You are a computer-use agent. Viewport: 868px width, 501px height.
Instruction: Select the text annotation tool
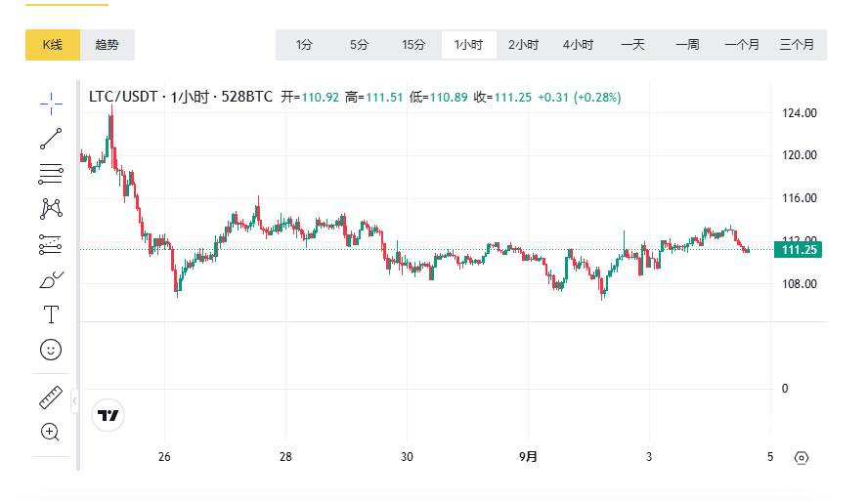(x=51, y=314)
